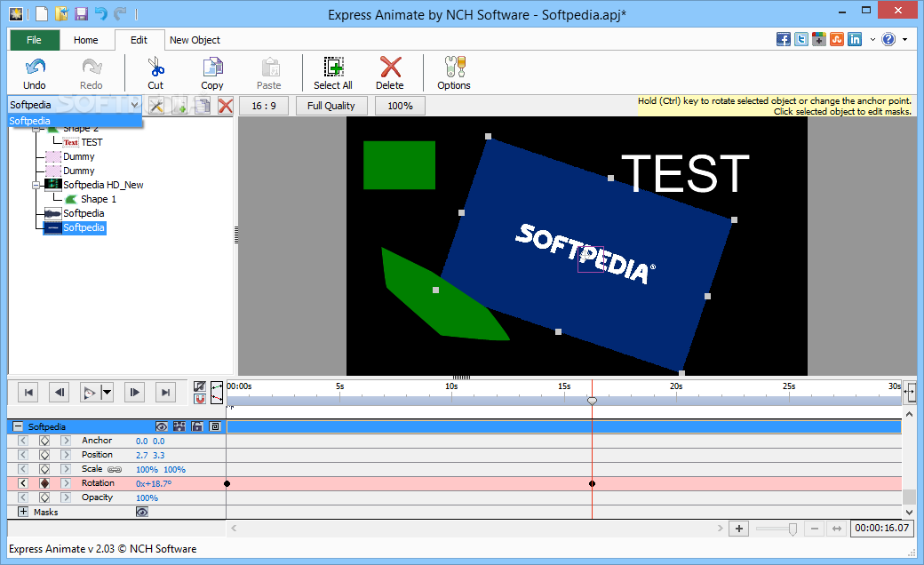
Task: Click quick-access Undo arrow in title bar
Action: pyautogui.click(x=100, y=13)
